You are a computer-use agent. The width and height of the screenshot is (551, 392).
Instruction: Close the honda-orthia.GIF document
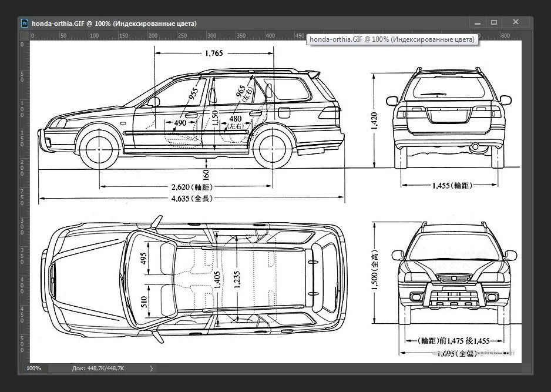coord(515,22)
